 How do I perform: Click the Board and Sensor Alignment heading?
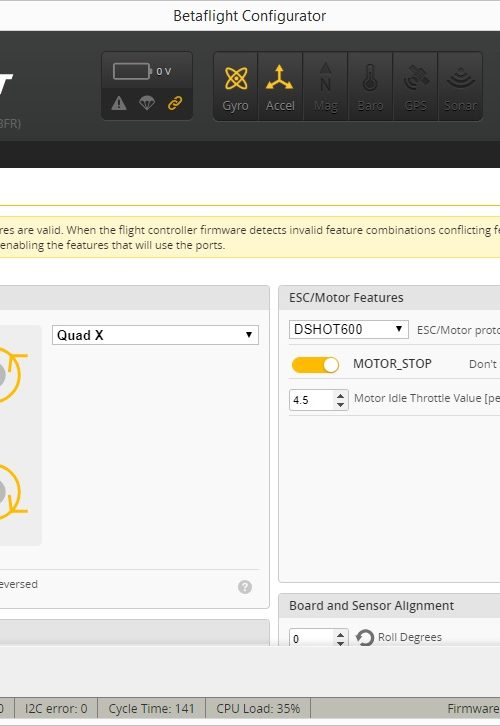click(x=371, y=606)
